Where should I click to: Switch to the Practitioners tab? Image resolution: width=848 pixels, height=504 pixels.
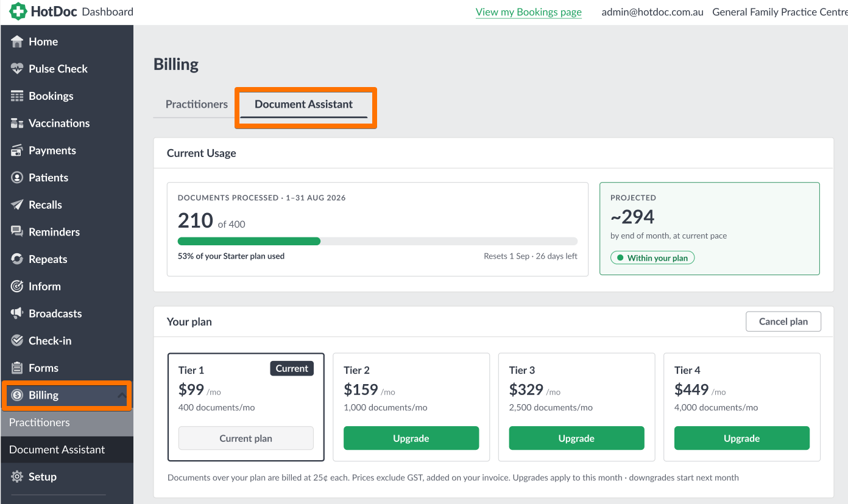tap(197, 104)
